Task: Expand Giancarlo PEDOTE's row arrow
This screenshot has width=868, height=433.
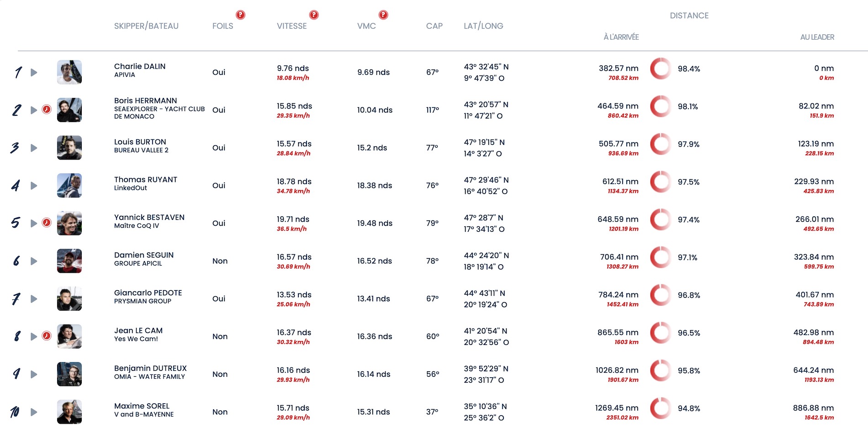Action: point(34,299)
